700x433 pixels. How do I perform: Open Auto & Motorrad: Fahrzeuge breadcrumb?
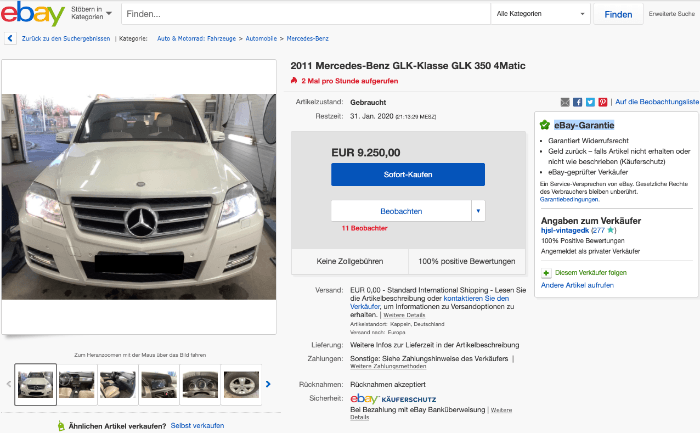tap(196, 38)
